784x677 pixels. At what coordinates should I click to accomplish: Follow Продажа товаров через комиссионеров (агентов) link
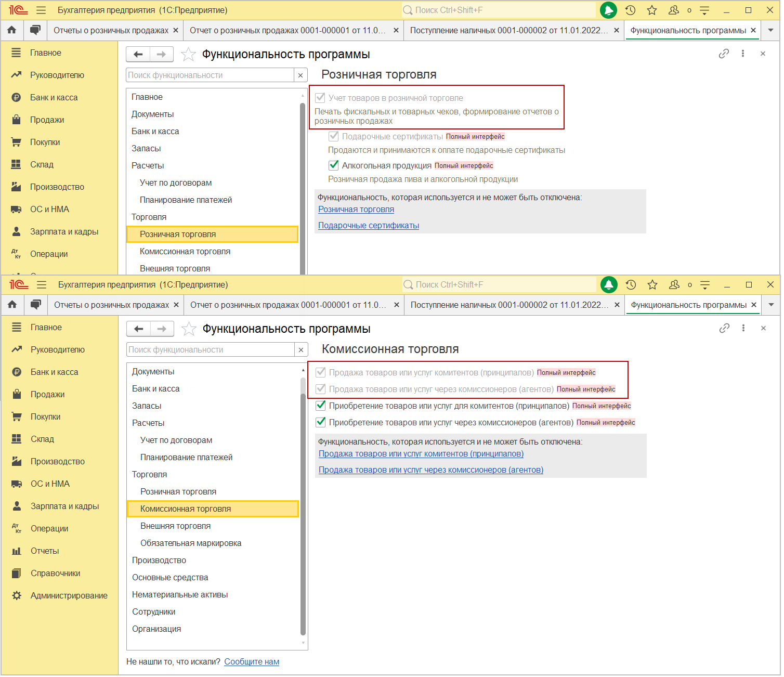tap(431, 470)
